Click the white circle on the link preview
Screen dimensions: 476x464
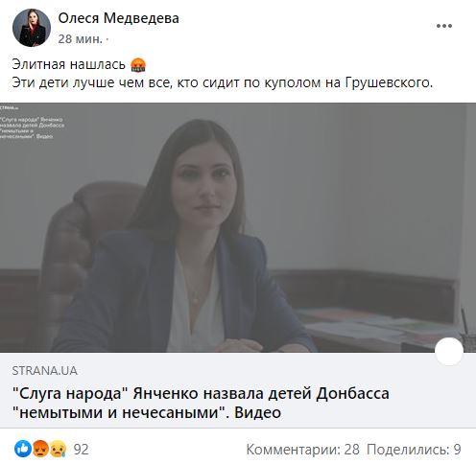tap(449, 351)
